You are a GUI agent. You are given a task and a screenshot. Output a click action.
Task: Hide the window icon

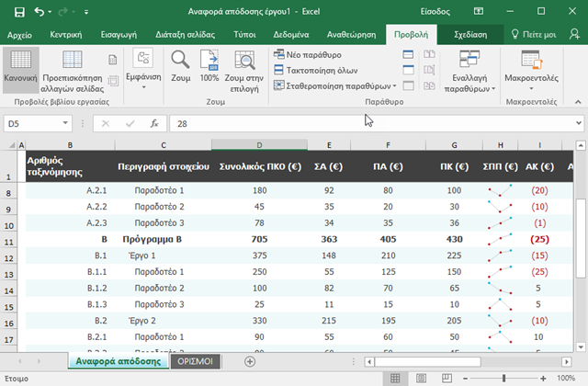(408, 70)
